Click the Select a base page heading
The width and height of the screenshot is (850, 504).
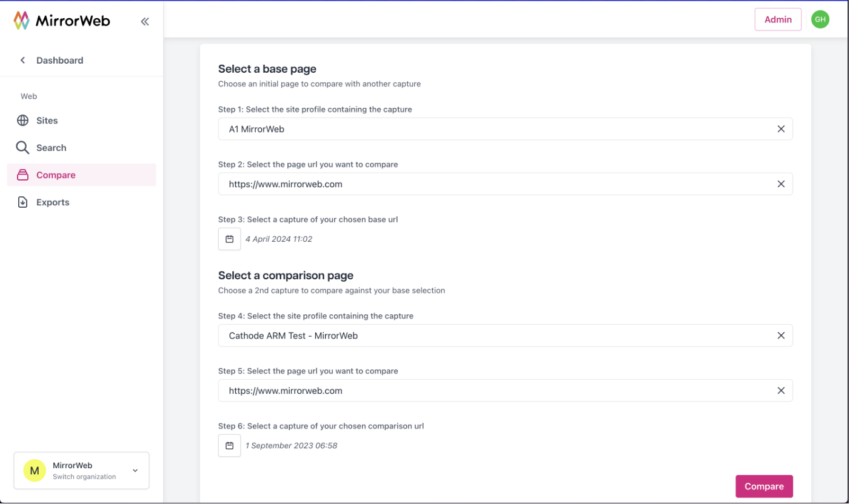pyautogui.click(x=267, y=68)
